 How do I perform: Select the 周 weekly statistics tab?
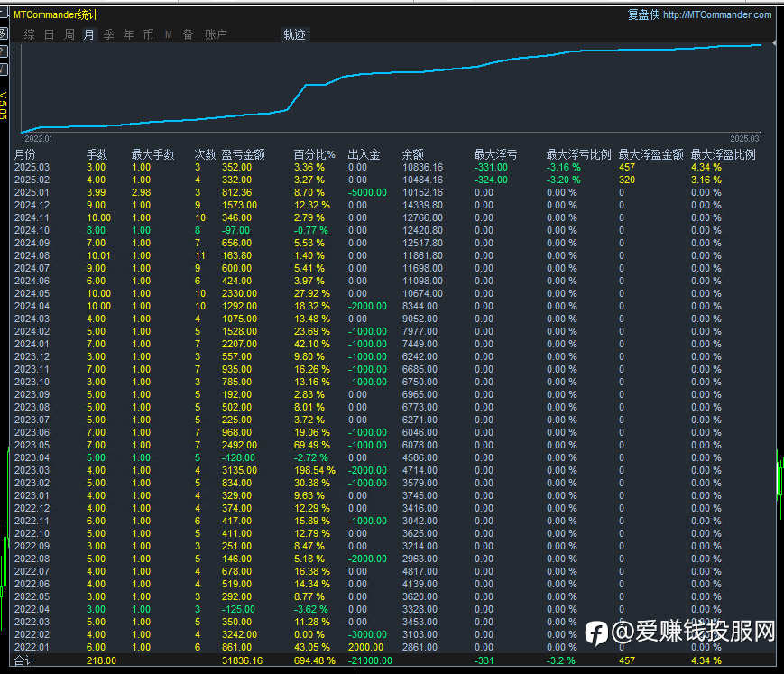pyautogui.click(x=69, y=34)
